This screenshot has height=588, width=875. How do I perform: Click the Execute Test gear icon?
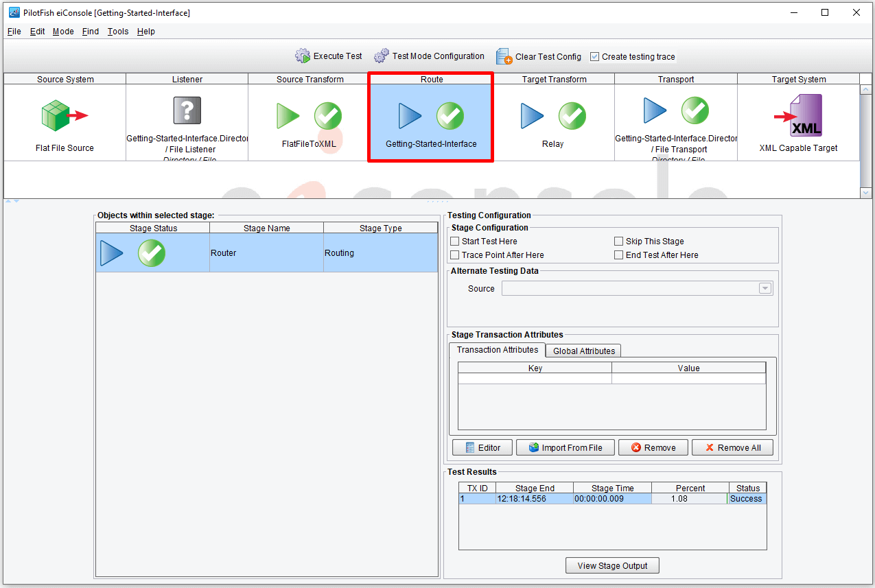click(303, 56)
